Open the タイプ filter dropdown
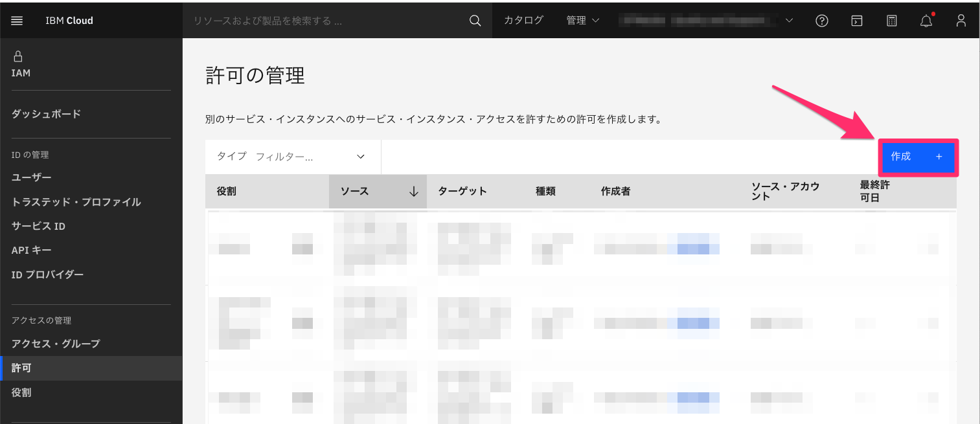This screenshot has height=424, width=980. pos(293,157)
